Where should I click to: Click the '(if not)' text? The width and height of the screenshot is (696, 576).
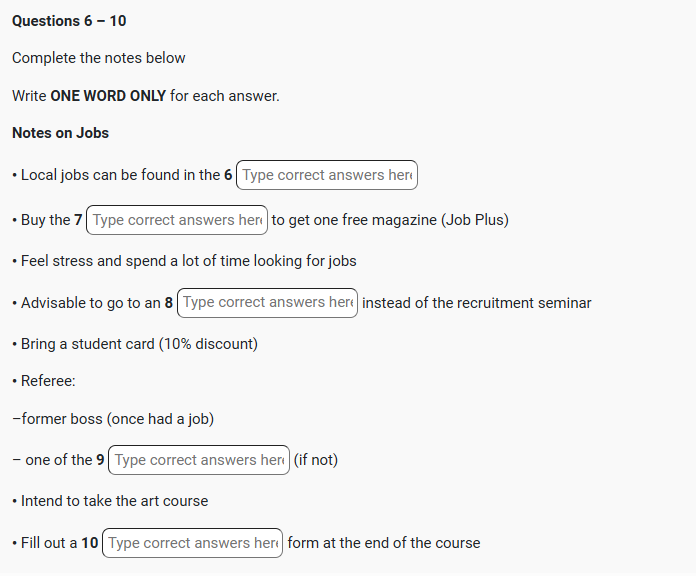click(316, 460)
